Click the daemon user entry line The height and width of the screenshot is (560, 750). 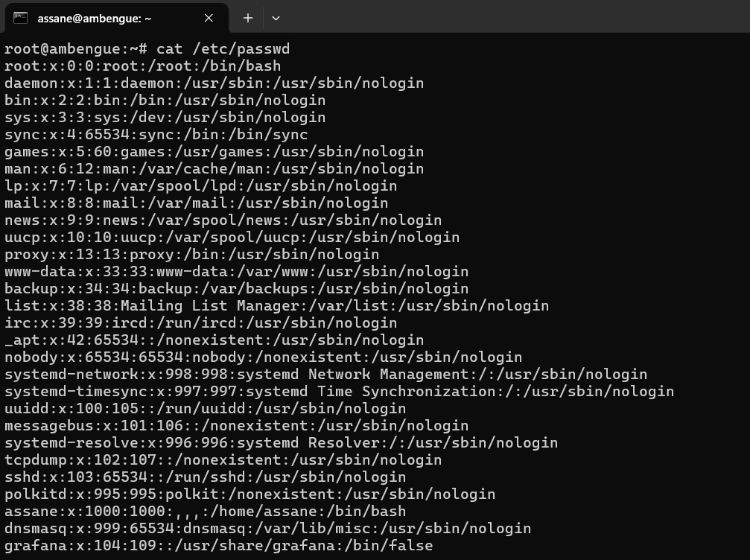point(214,83)
